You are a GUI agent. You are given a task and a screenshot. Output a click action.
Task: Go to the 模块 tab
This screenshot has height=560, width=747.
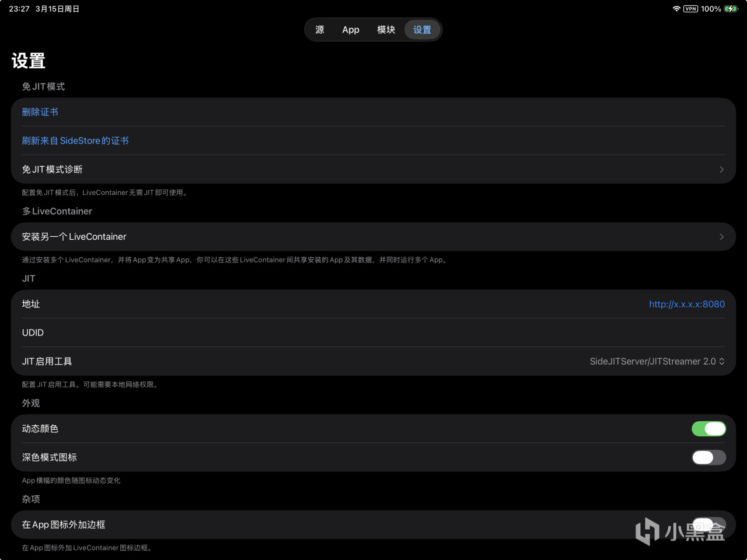[386, 30]
